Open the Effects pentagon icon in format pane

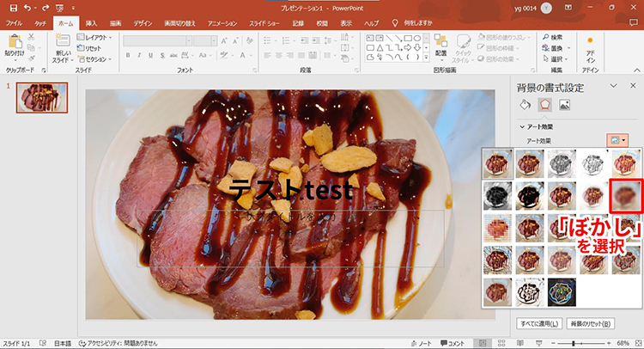coord(544,105)
